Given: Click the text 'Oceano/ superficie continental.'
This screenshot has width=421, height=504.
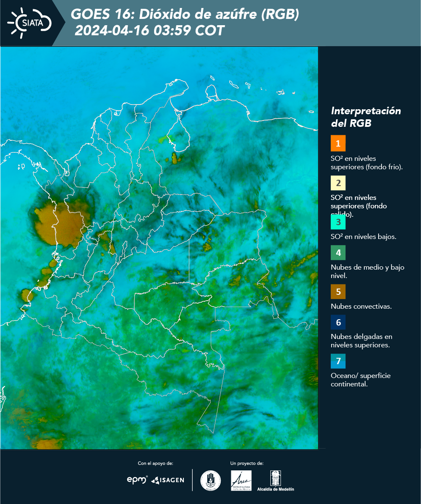Looking at the screenshot, I should [x=361, y=380].
